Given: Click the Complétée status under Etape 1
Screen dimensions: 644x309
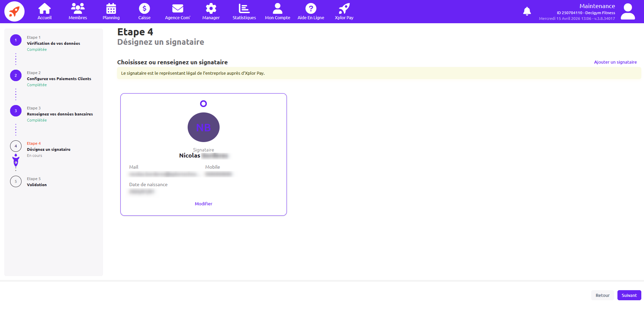Looking at the screenshot, I should point(37,49).
